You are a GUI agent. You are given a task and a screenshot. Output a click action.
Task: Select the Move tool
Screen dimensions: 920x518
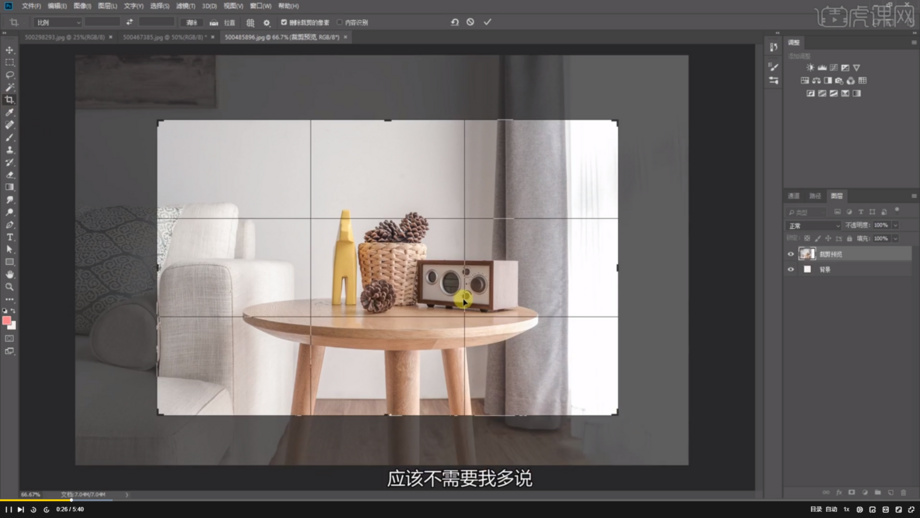point(10,50)
